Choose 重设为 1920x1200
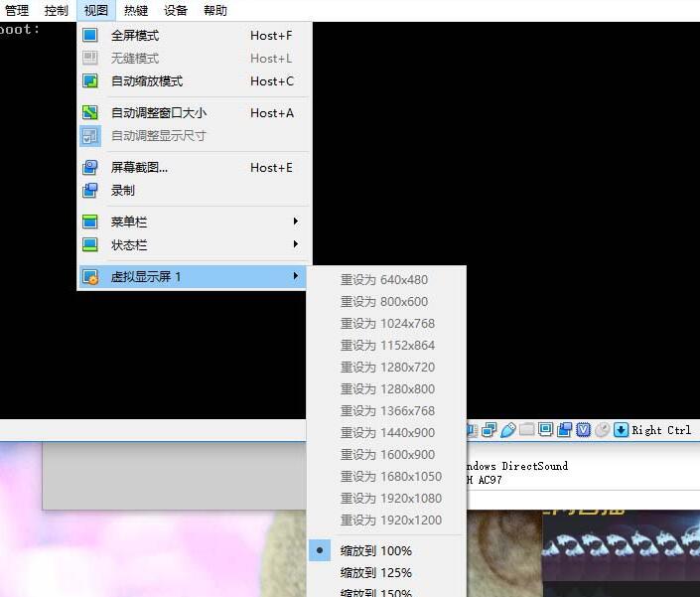 tap(386, 521)
